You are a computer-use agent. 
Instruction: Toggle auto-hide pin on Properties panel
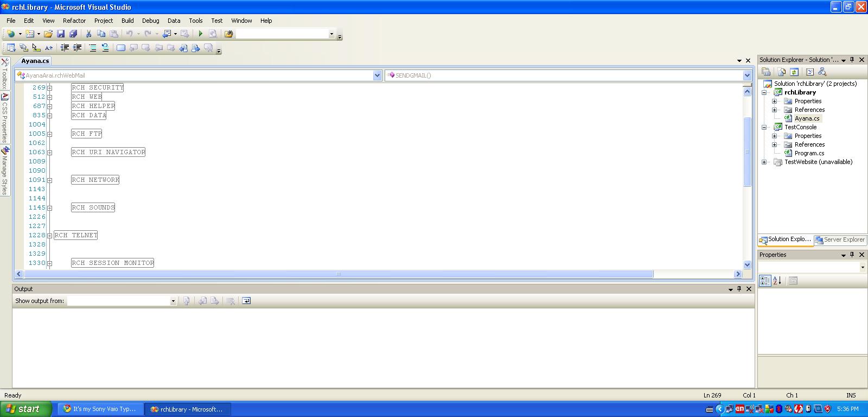tap(852, 255)
